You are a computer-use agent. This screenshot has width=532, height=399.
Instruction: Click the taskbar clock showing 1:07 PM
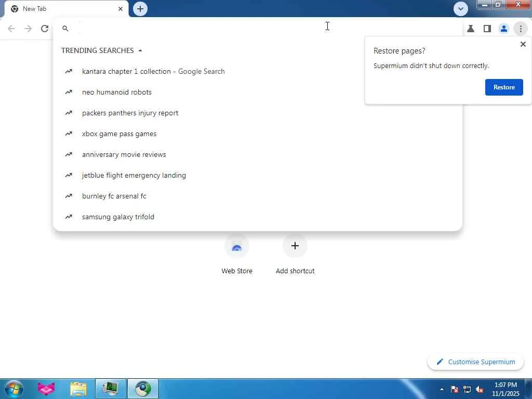click(x=506, y=389)
